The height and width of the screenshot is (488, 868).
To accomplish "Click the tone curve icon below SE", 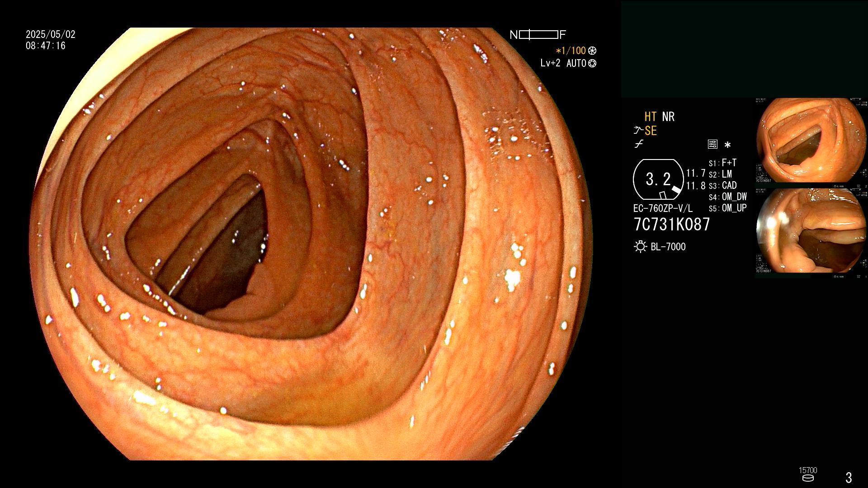I will 639,144.
